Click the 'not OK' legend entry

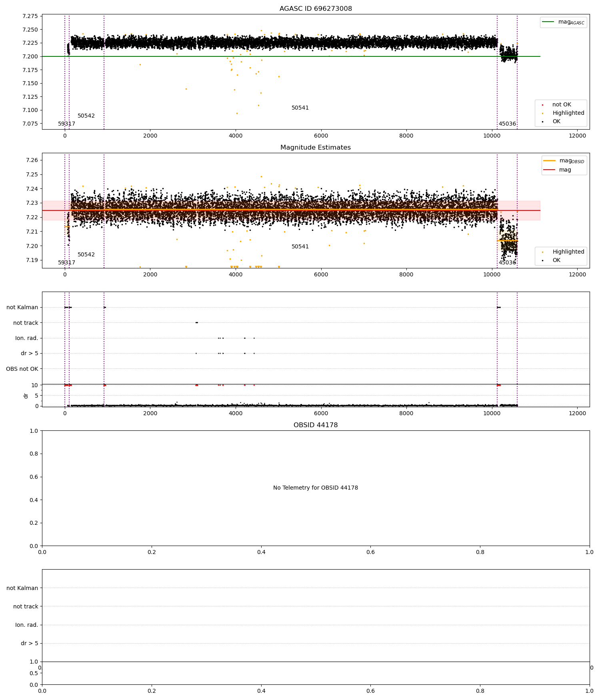click(562, 104)
